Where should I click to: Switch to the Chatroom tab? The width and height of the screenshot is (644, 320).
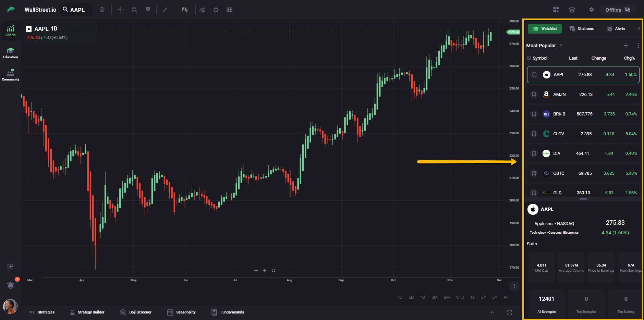pos(582,29)
